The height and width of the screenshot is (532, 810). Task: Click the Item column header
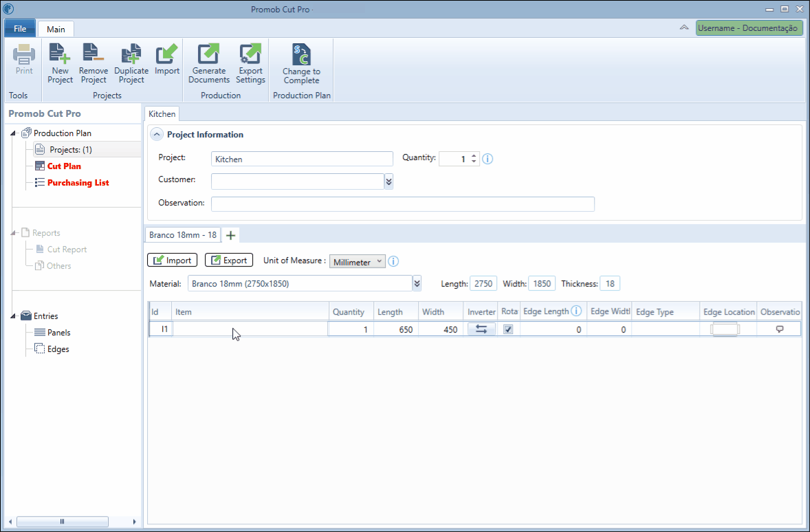click(250, 311)
